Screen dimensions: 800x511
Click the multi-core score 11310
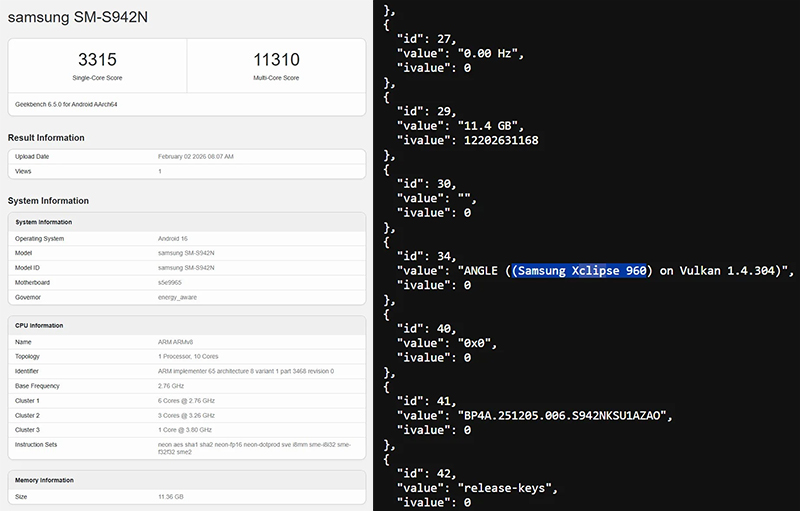pyautogui.click(x=276, y=61)
